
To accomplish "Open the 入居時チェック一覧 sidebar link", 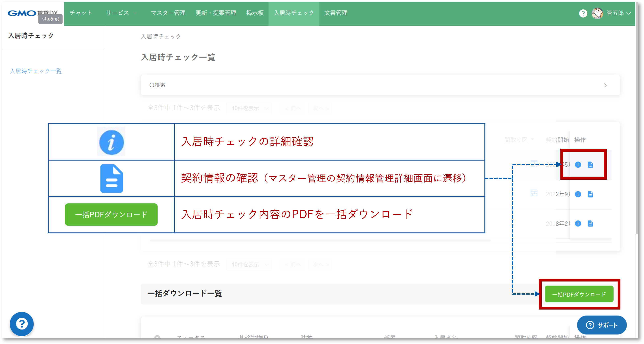I will click(x=36, y=71).
